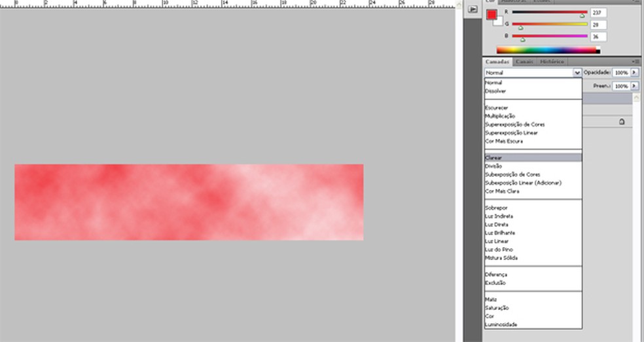Click the play-arrow panel button above the dock
This screenshot has height=342, width=644.
[473, 9]
